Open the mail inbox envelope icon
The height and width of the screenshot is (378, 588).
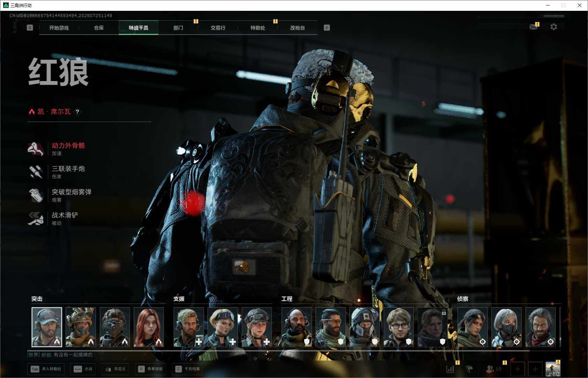(x=533, y=27)
